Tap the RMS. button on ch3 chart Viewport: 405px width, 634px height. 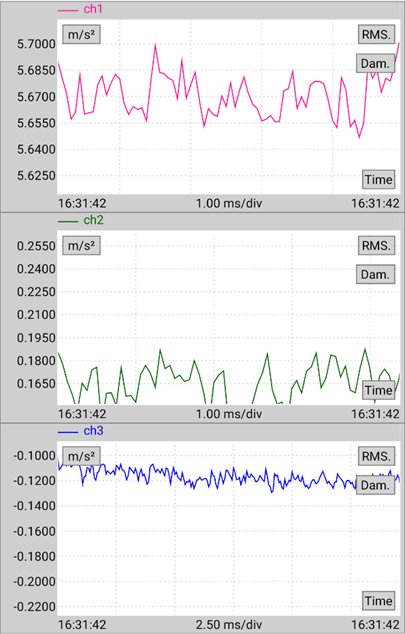[x=376, y=456]
